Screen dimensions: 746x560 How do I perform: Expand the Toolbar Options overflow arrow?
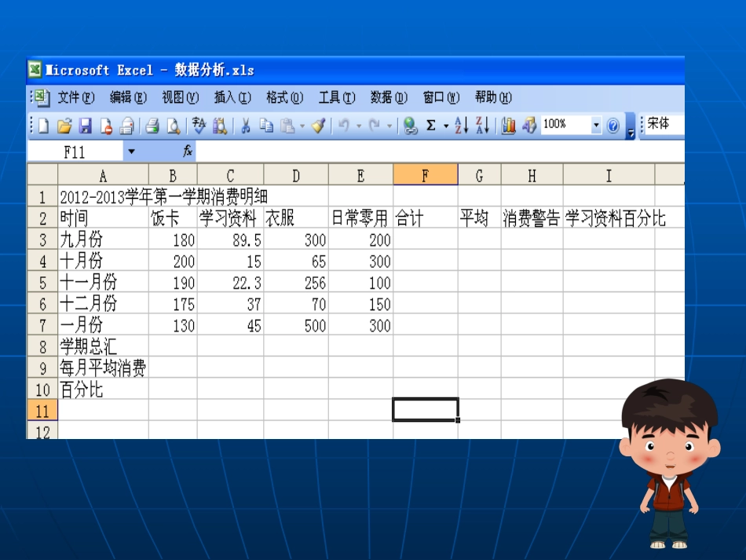pos(631,126)
